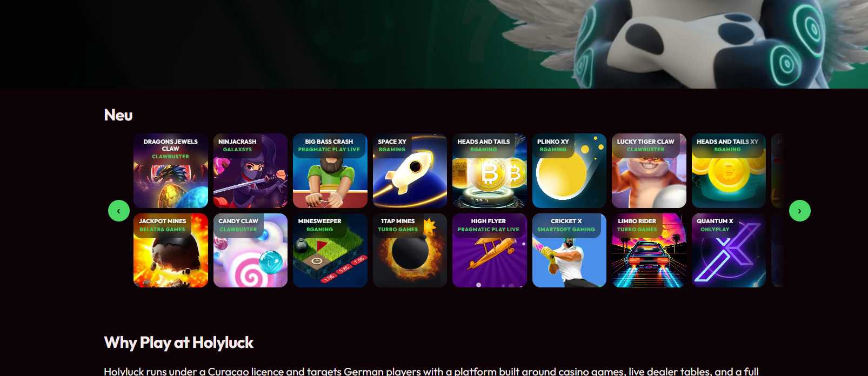Launch the Candy Claw game
The height and width of the screenshot is (376, 868).
point(250,250)
